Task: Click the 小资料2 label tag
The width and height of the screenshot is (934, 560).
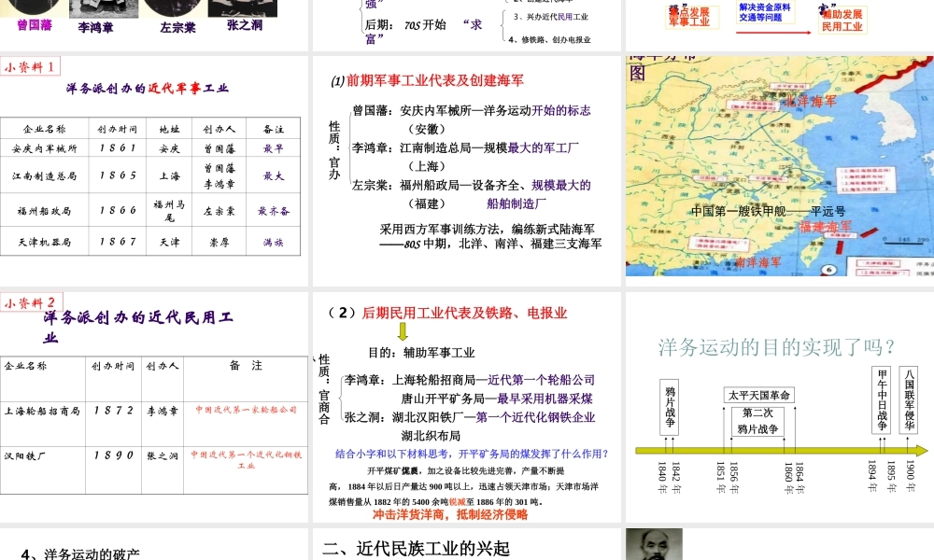Action: tap(31, 302)
